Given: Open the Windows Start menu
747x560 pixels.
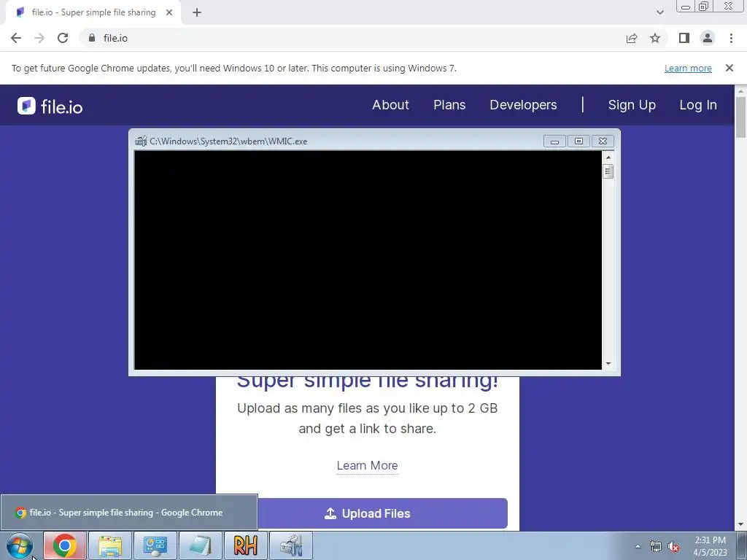Looking at the screenshot, I should (20, 545).
